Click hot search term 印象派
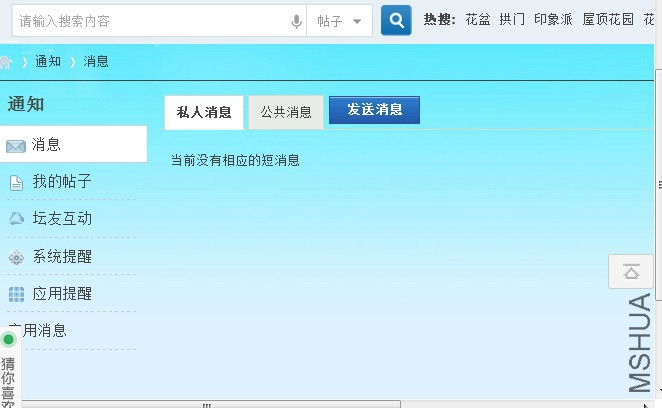Viewport: 662px width, 408px height. (553, 19)
